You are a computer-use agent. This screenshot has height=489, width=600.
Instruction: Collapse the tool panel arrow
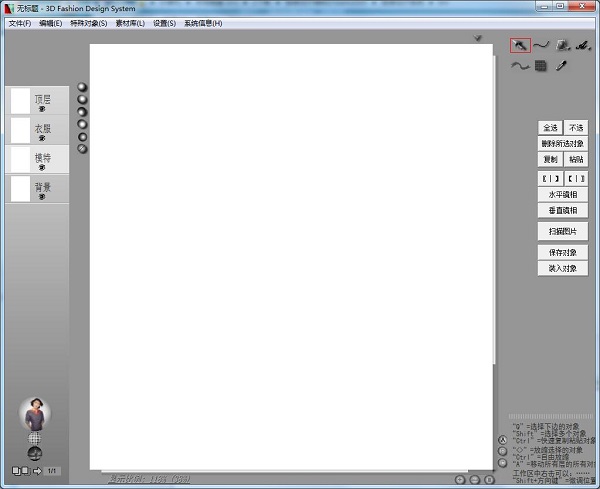[x=478, y=38]
